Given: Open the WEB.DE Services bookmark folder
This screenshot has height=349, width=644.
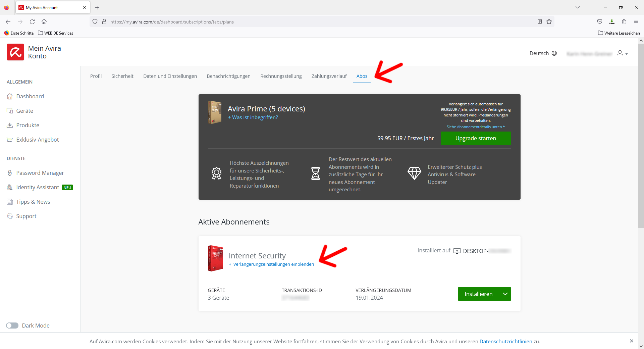Looking at the screenshot, I should click(56, 33).
